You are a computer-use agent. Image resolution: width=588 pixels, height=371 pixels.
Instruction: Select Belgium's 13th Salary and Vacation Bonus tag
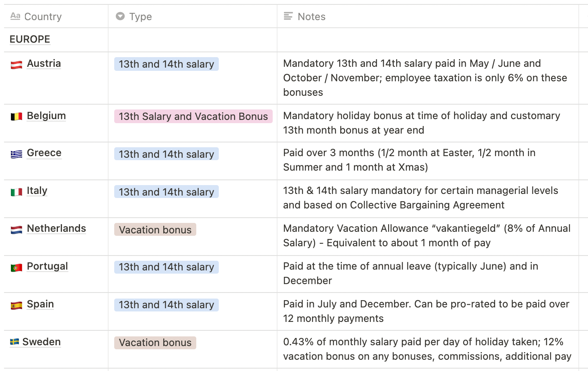point(193,116)
